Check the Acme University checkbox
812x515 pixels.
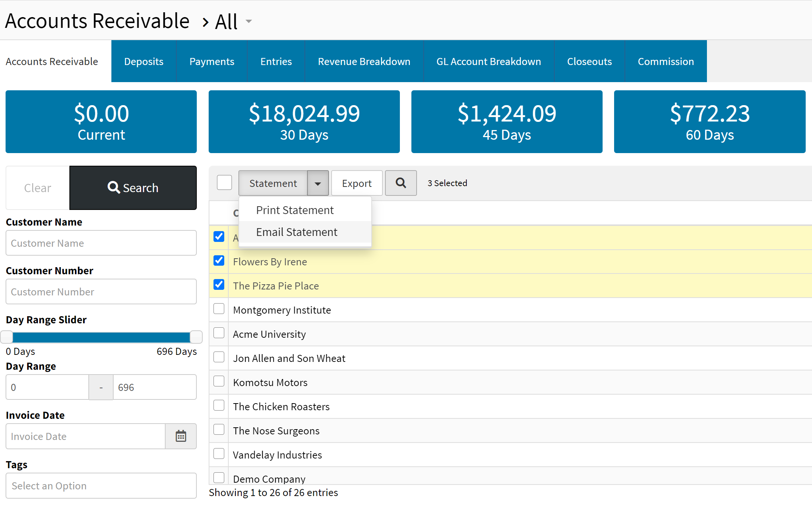coord(219,333)
